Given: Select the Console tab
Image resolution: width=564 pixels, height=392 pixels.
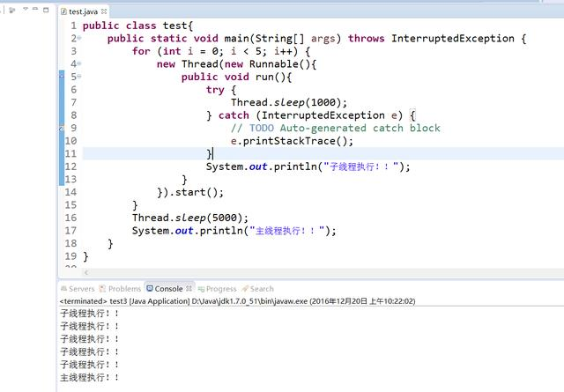Looking at the screenshot, I should [x=168, y=289].
